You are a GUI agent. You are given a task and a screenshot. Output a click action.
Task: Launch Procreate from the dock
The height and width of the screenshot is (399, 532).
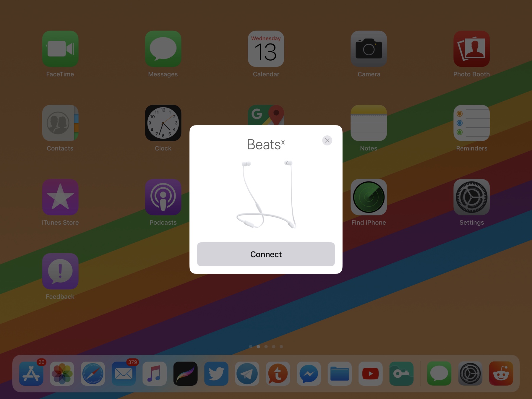pyautogui.click(x=185, y=374)
